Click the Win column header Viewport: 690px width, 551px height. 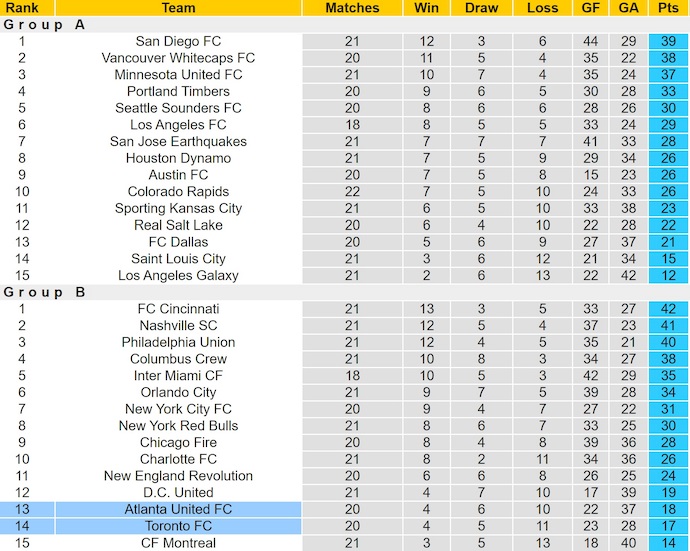(x=427, y=8)
